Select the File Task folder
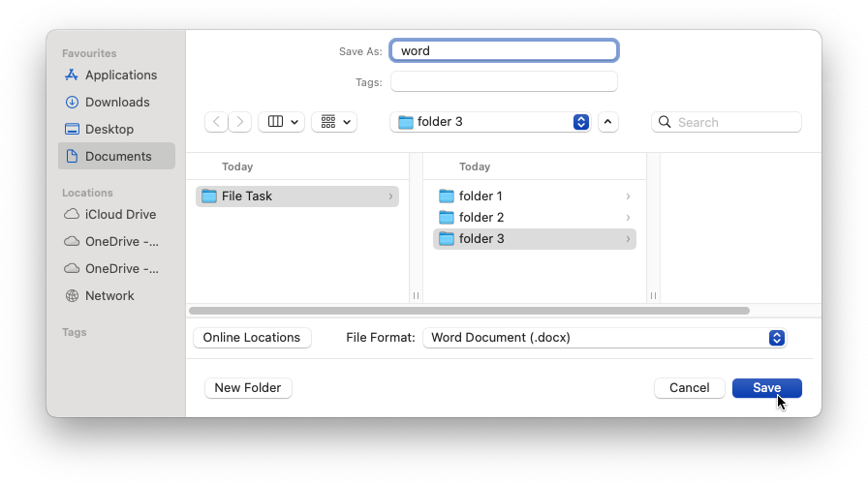The height and width of the screenshot is (483, 868). (x=297, y=196)
